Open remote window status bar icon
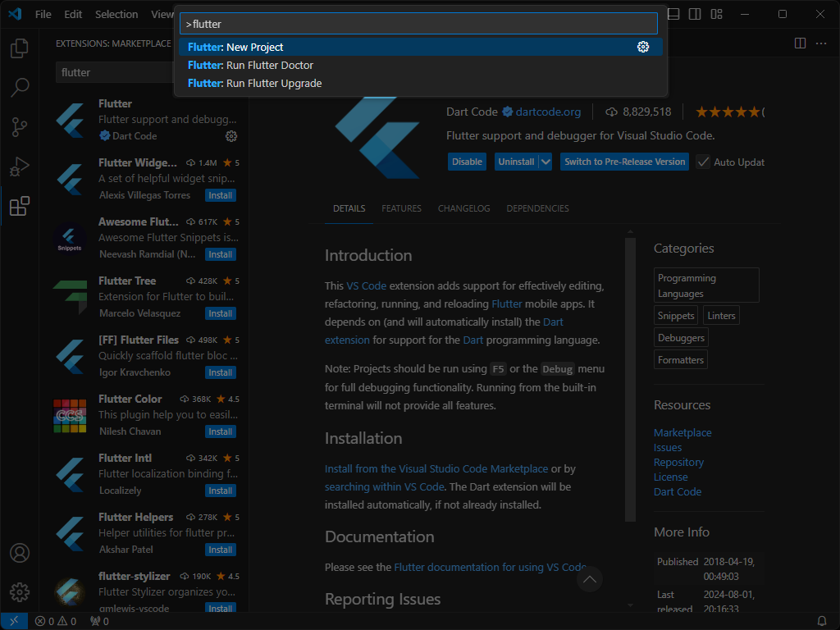 click(14, 622)
